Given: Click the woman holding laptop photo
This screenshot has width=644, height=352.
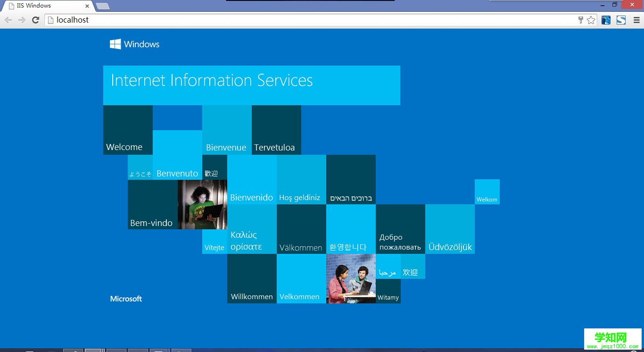Looking at the screenshot, I should [202, 204].
